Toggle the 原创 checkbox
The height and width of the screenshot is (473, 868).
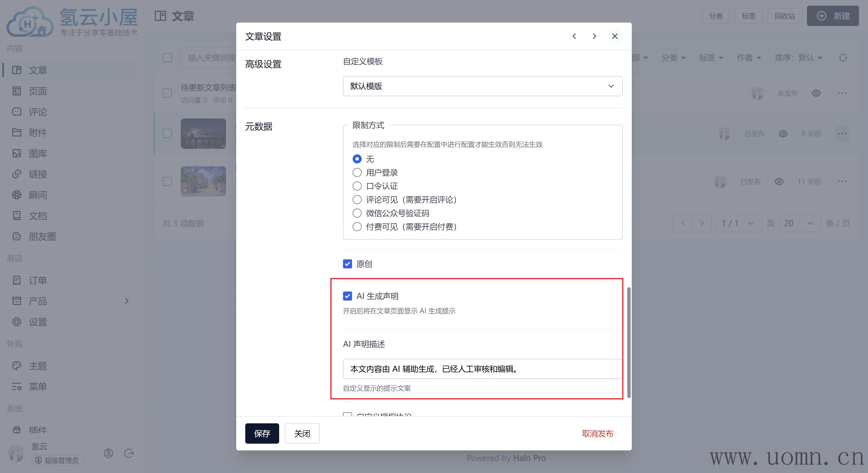[x=348, y=264]
